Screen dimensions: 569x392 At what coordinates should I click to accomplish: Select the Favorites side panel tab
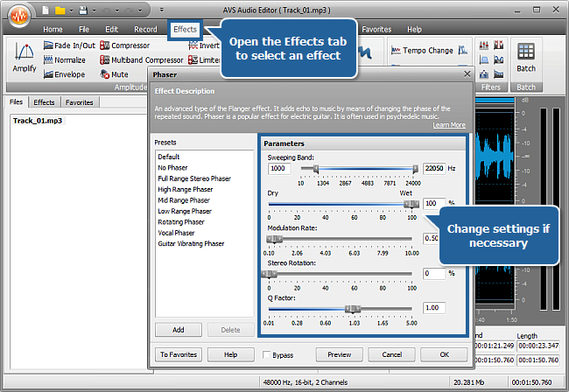pos(79,102)
